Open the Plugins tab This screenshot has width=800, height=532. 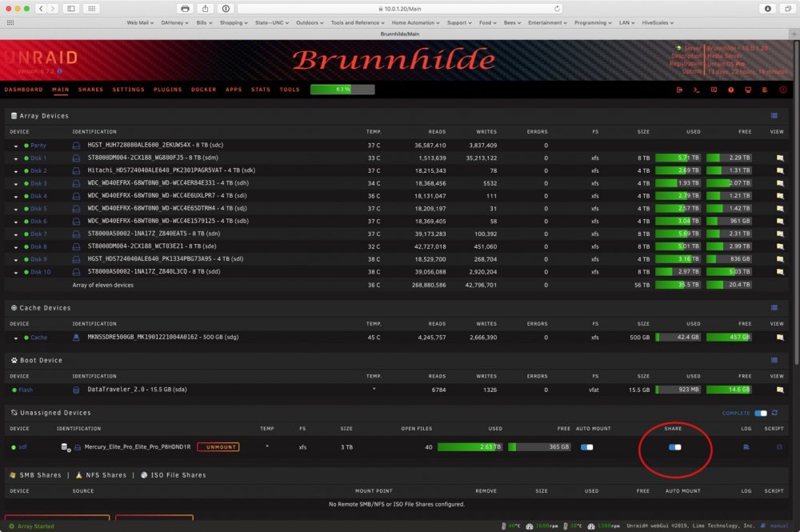[167, 90]
